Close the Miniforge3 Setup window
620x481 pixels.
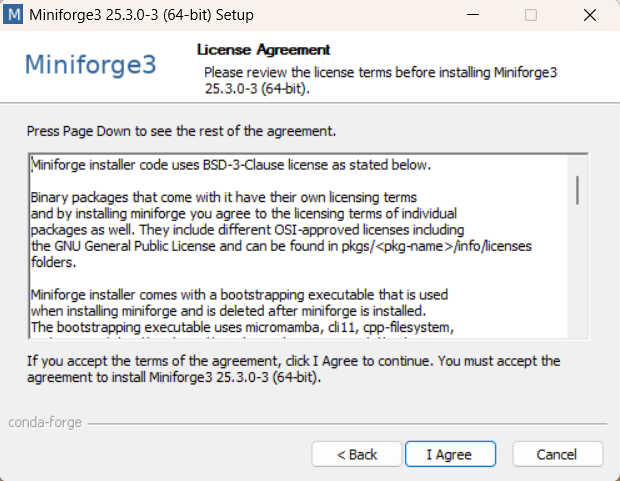(590, 15)
